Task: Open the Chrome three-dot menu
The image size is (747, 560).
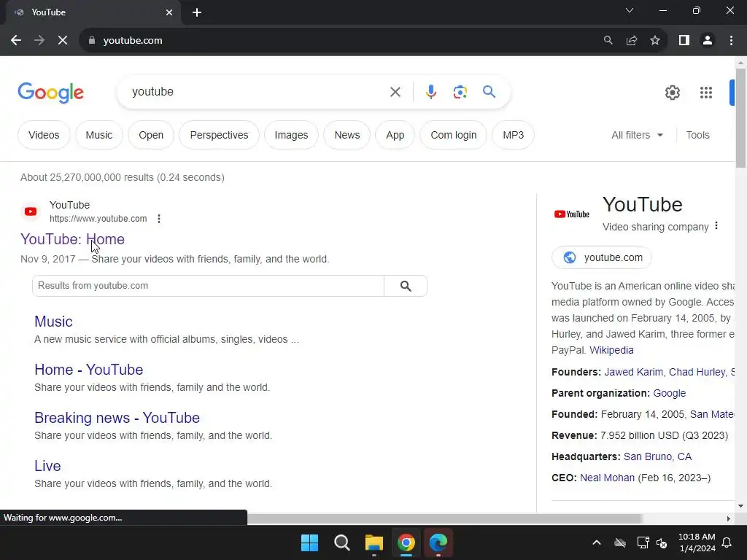Action: click(731, 41)
